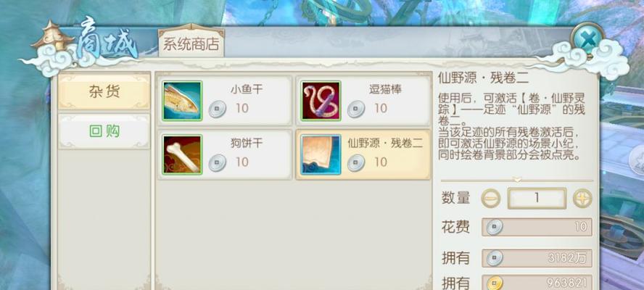Increase quantity with the plus button
644x290 pixels.
click(582, 199)
